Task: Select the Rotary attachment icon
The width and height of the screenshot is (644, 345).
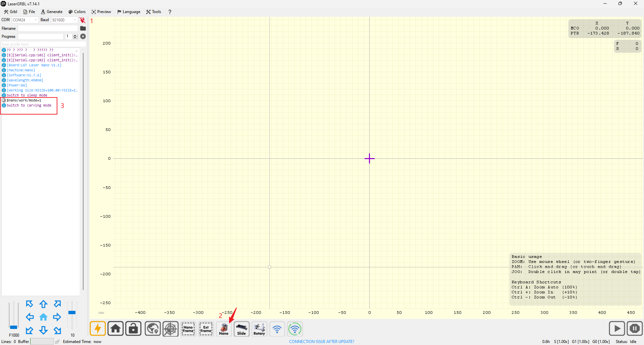Action: (259, 329)
